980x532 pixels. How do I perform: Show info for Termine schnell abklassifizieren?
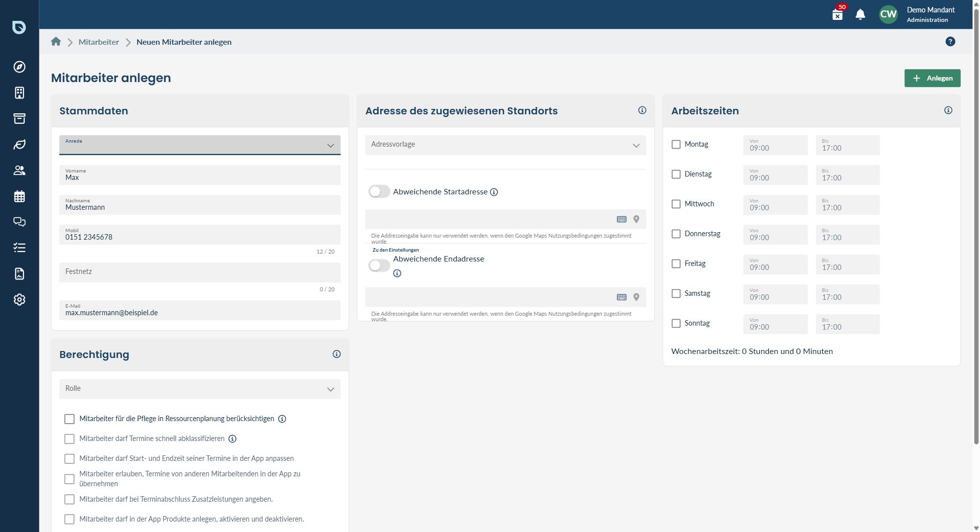232,439
